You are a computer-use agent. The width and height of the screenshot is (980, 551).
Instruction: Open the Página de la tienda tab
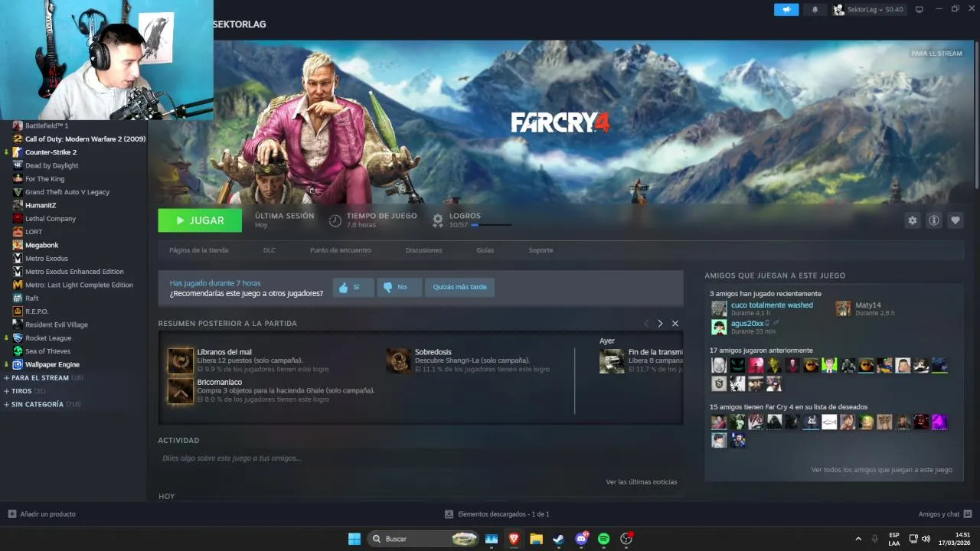click(198, 250)
